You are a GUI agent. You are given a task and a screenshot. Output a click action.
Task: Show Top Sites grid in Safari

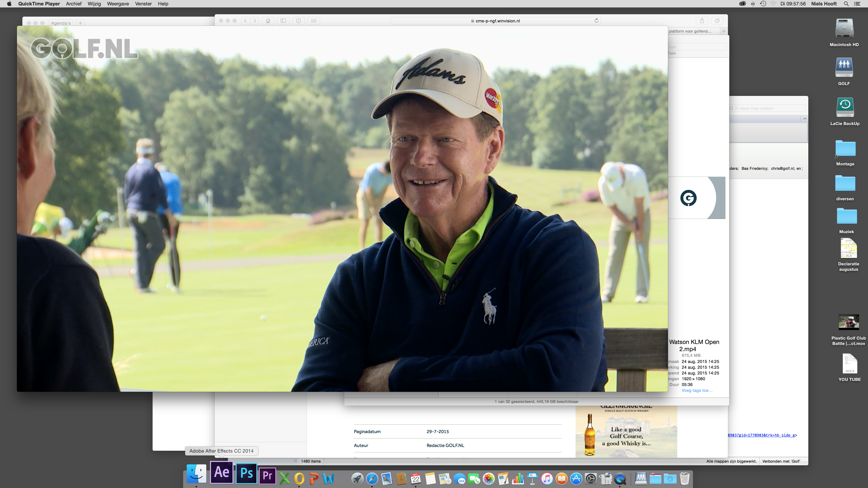tap(314, 21)
